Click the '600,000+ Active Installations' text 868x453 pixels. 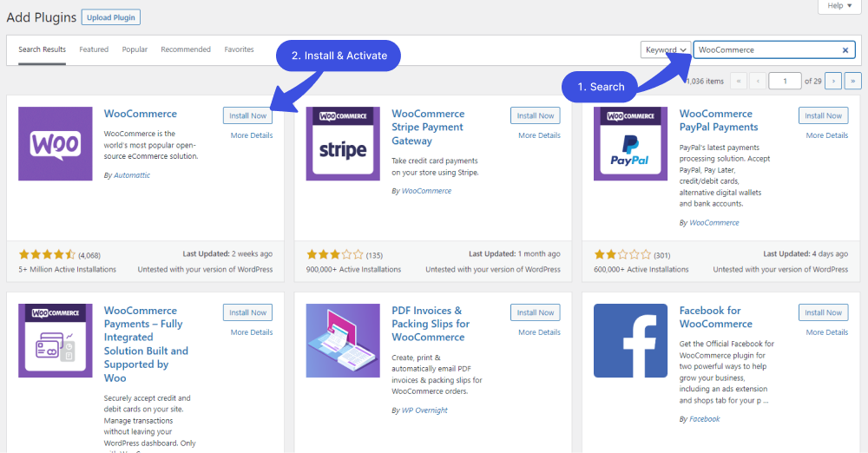(x=641, y=270)
